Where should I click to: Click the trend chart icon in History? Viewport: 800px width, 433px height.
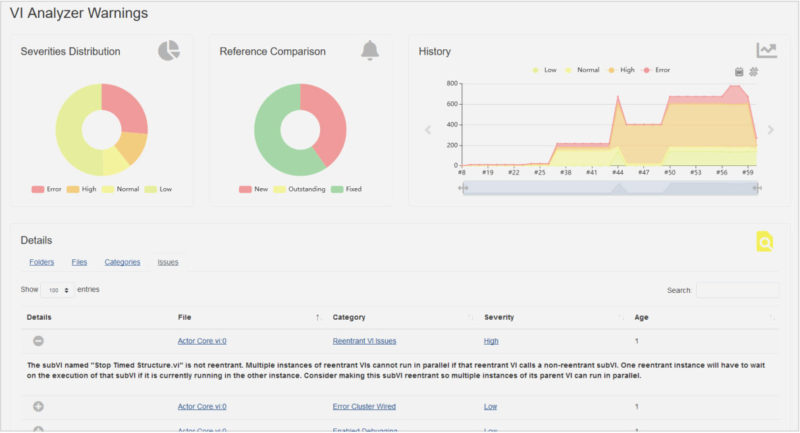coord(766,51)
